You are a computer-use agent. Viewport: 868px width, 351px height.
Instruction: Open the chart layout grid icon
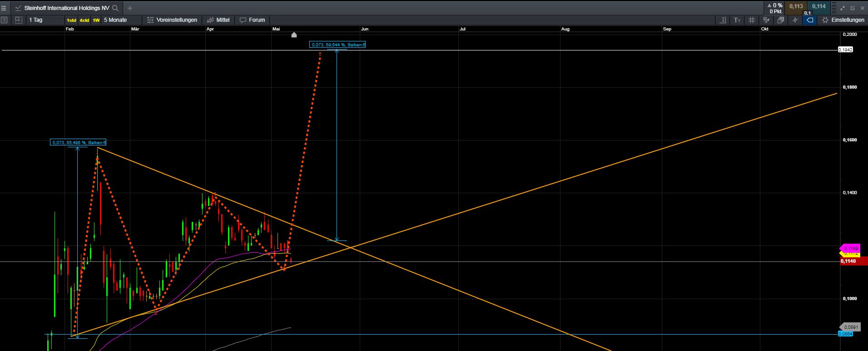tap(19, 20)
